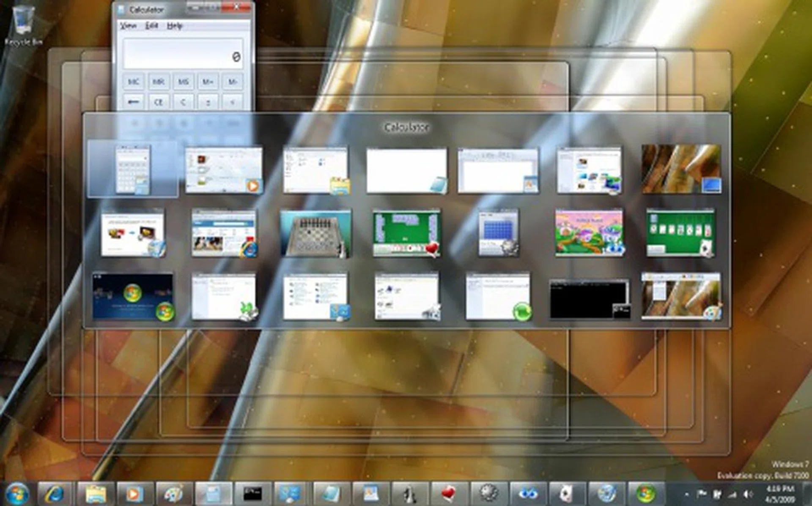Select the Internet Explorer switcher thumbnail
This screenshot has height=506, width=812.
(x=224, y=233)
